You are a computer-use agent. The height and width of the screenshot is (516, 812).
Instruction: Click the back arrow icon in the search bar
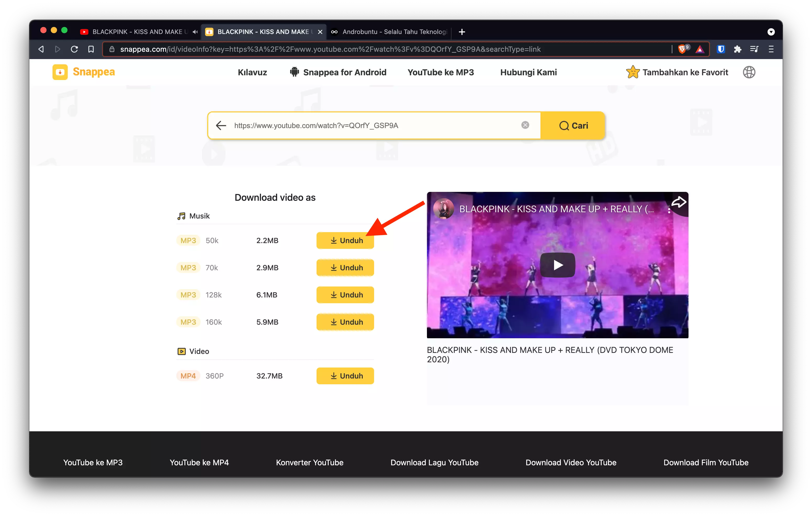click(222, 125)
